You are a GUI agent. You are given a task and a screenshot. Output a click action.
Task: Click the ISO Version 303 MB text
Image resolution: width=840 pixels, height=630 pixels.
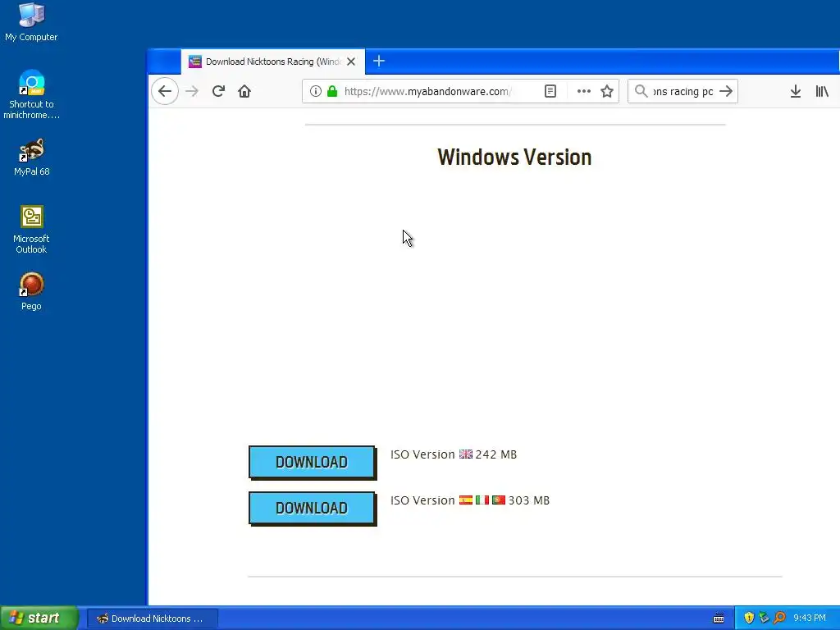click(470, 500)
